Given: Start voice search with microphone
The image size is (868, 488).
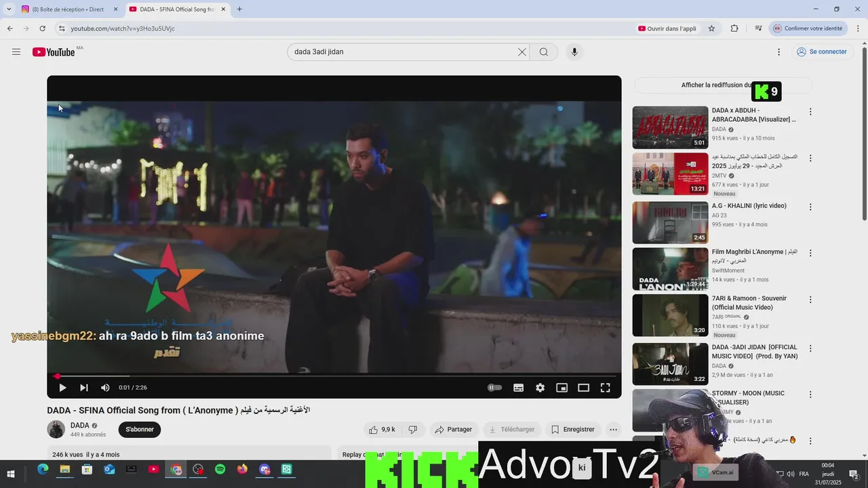Looking at the screenshot, I should click(x=574, y=52).
